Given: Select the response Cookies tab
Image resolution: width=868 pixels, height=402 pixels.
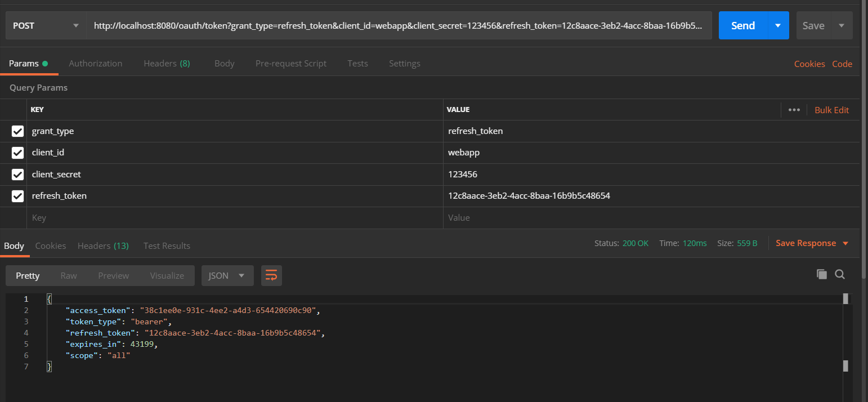Looking at the screenshot, I should click(x=50, y=245).
